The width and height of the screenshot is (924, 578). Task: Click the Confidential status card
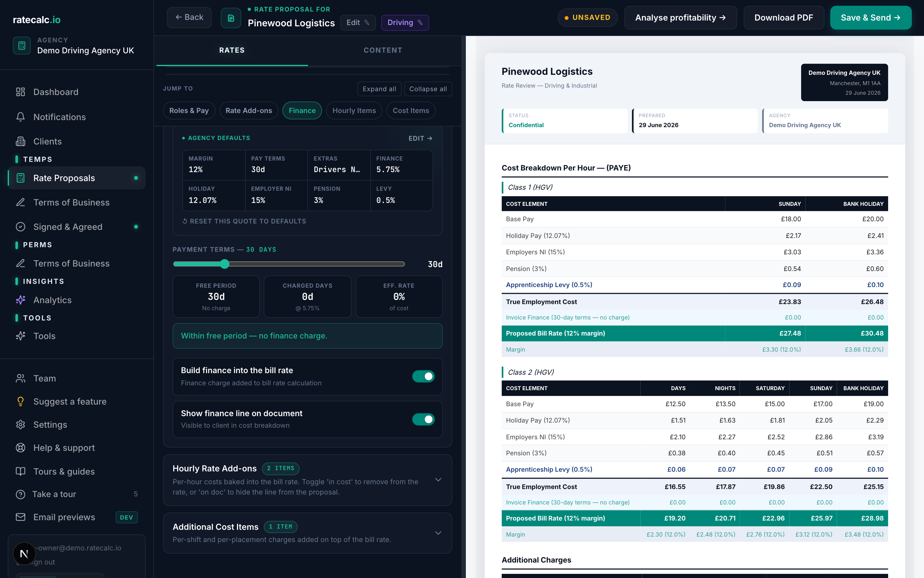(x=565, y=121)
